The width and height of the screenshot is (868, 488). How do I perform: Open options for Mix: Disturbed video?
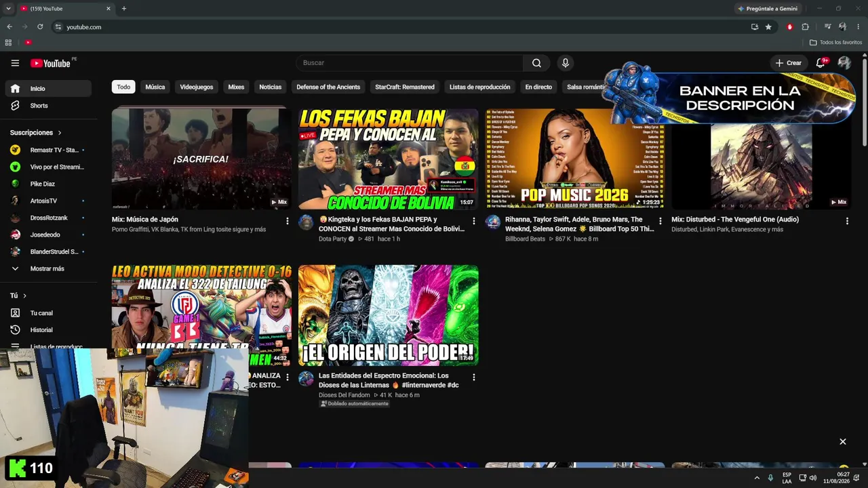pyautogui.click(x=847, y=221)
